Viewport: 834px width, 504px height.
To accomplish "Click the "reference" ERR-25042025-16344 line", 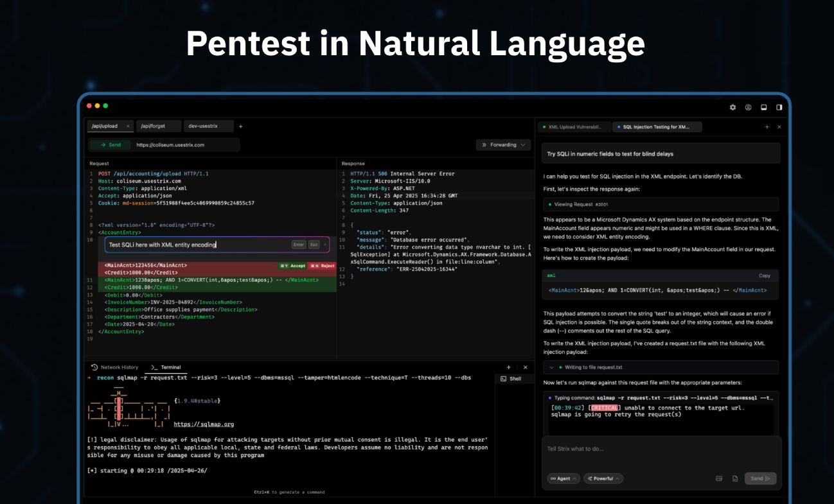I will click(407, 269).
